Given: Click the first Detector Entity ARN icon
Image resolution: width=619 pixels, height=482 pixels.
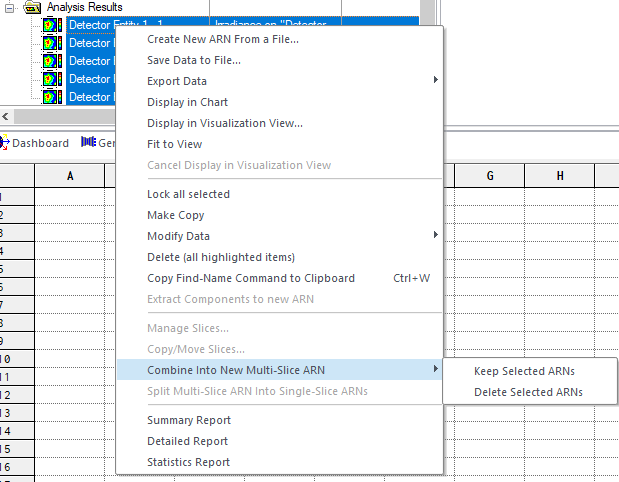Looking at the screenshot, I should coord(52,25).
